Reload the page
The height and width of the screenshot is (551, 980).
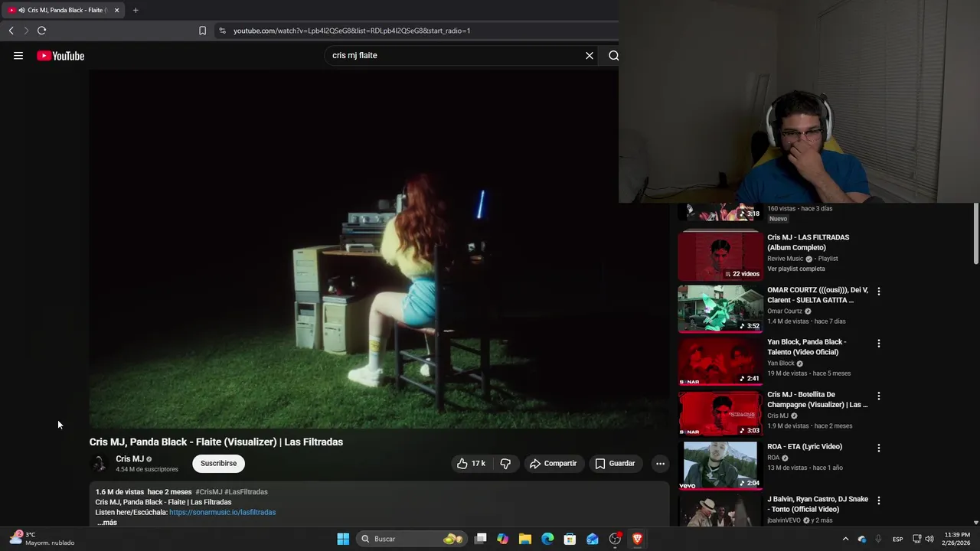tap(41, 31)
